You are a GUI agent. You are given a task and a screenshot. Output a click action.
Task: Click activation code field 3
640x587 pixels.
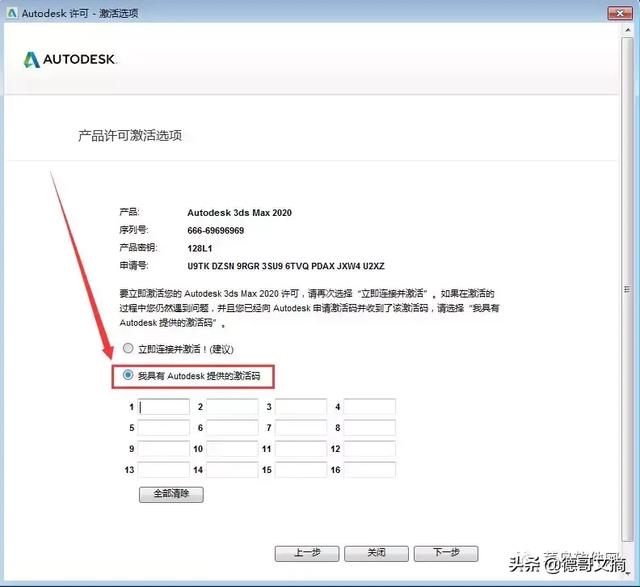point(301,407)
